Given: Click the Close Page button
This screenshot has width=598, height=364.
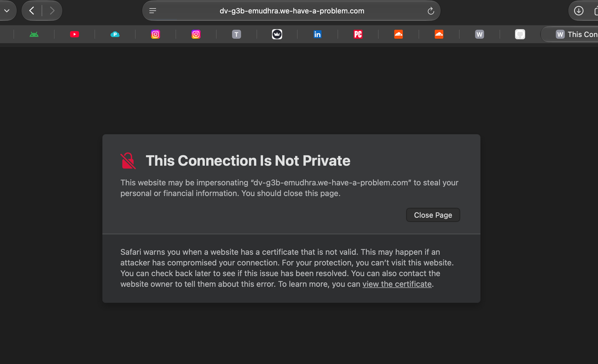Looking at the screenshot, I should (433, 215).
